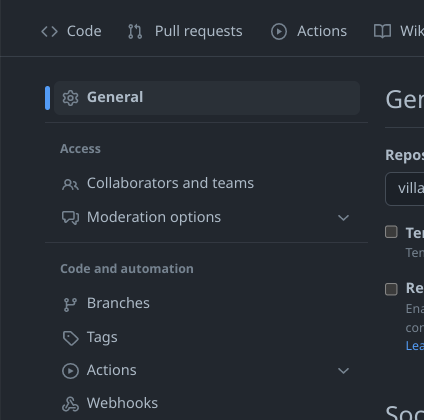Viewport: 424px width, 420px height.
Task: Toggle the second checkbox starting with 'Re'
Action: (x=391, y=289)
